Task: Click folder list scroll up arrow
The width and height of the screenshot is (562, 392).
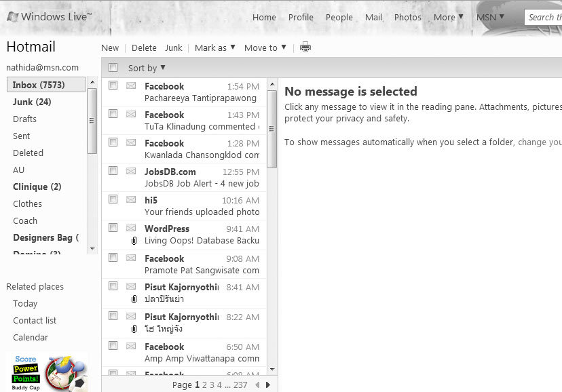Action: pyautogui.click(x=92, y=82)
